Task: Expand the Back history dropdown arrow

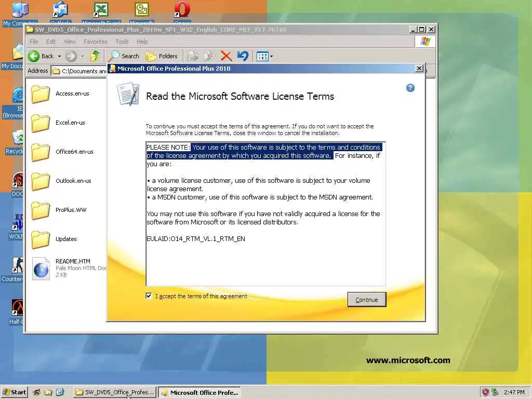Action: [59, 56]
